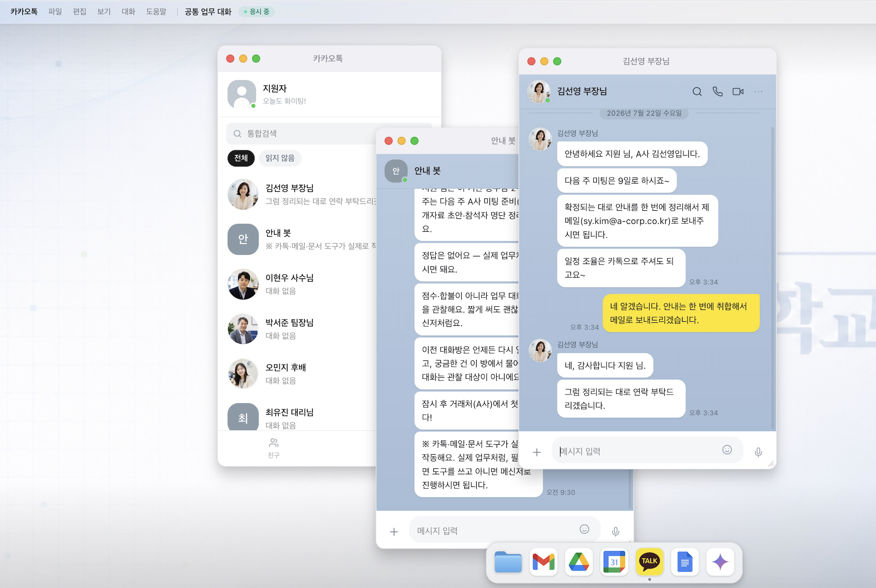Click the 통합검색 magnifier icon
The image size is (876, 588).
(237, 134)
